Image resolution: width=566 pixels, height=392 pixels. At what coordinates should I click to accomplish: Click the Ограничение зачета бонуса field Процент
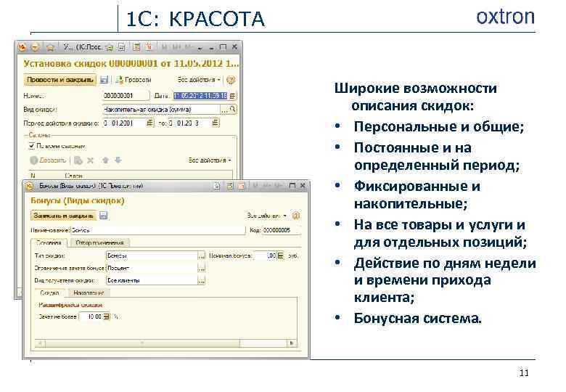(152, 268)
